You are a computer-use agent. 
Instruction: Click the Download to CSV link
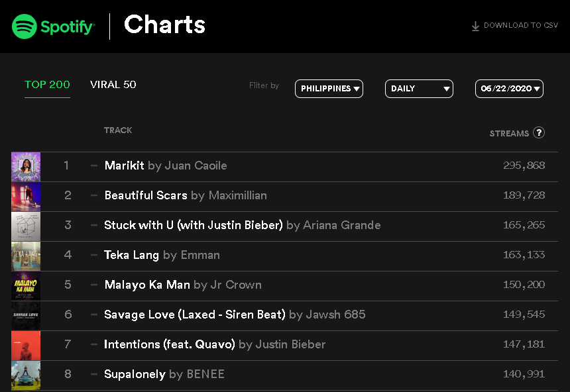(x=515, y=26)
